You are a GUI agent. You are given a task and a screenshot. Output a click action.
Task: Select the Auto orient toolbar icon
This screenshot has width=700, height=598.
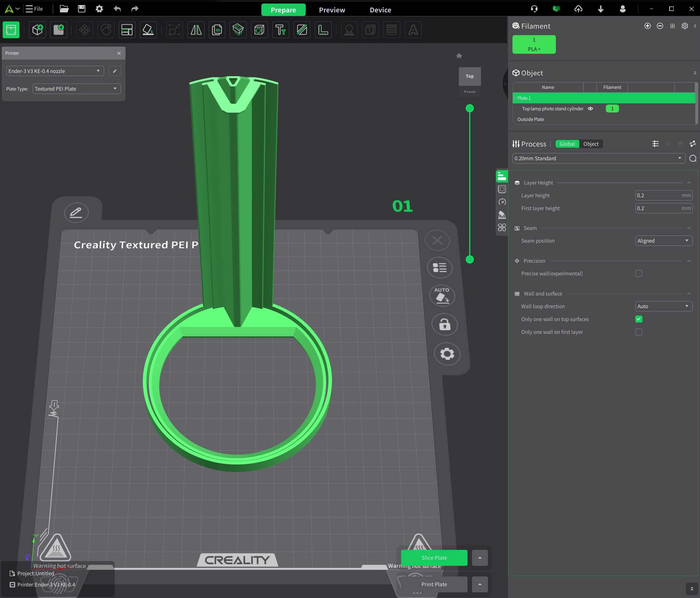coord(148,30)
